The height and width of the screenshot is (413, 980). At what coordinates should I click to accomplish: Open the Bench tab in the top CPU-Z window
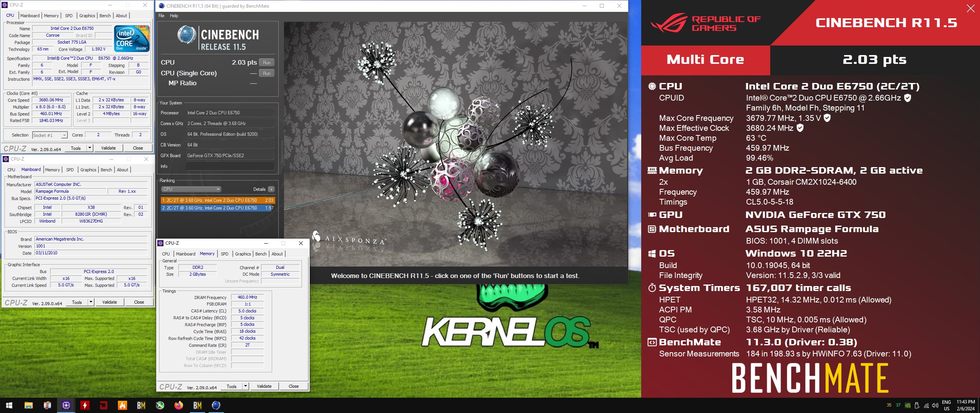(105, 16)
